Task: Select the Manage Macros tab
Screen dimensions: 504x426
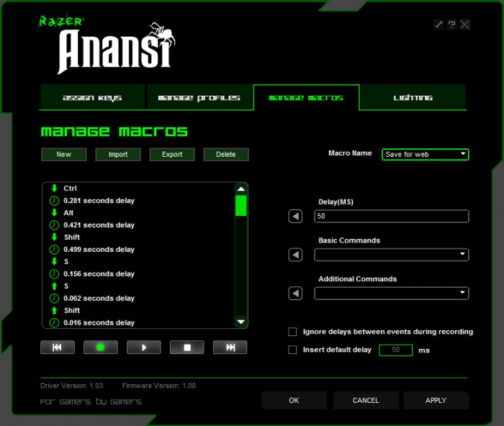Action: 306,97
